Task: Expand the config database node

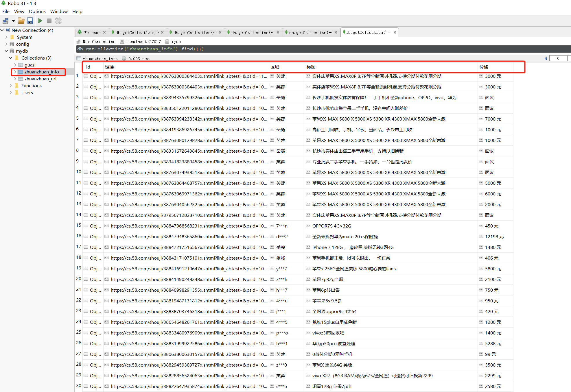Action: point(6,44)
